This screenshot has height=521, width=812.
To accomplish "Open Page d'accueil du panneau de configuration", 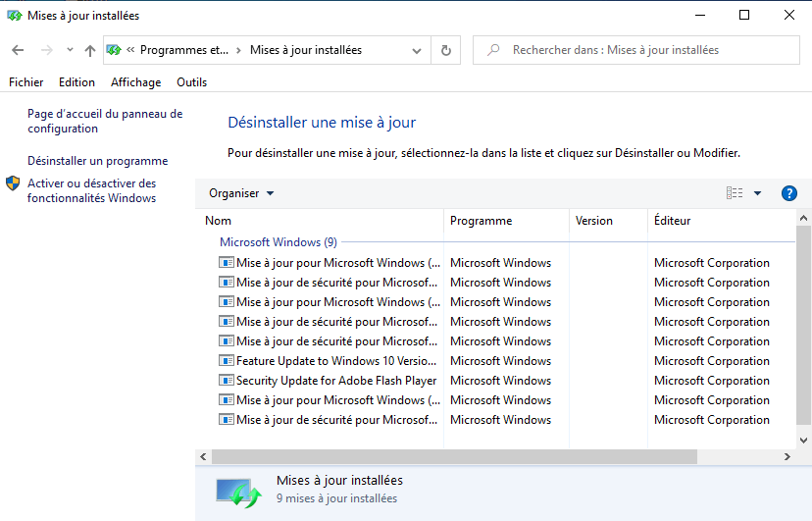I will click(105, 122).
